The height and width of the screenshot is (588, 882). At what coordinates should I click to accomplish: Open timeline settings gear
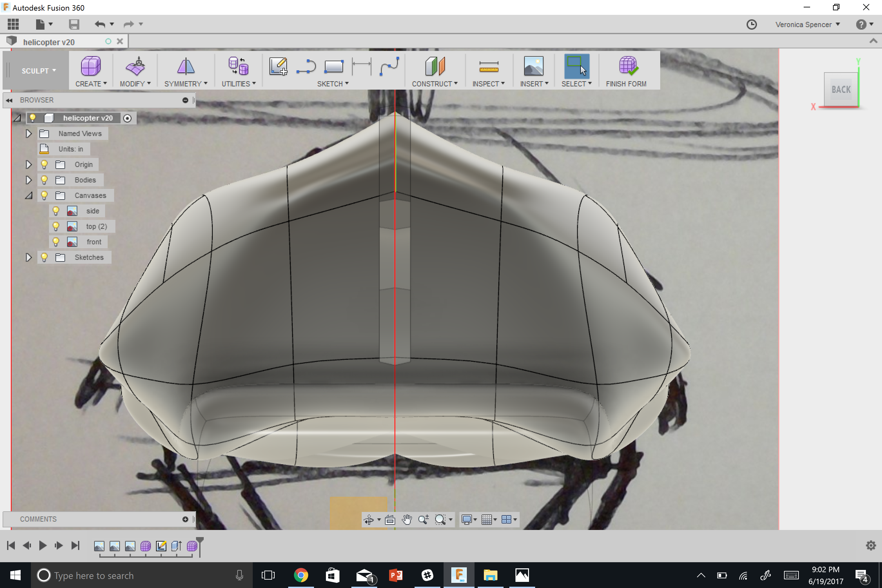tap(871, 545)
